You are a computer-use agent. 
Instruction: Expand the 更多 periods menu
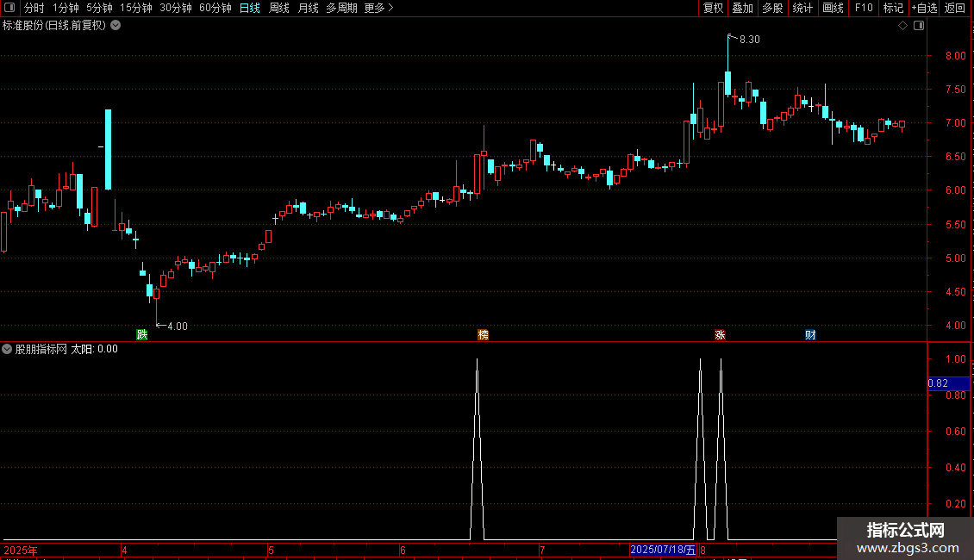(378, 8)
